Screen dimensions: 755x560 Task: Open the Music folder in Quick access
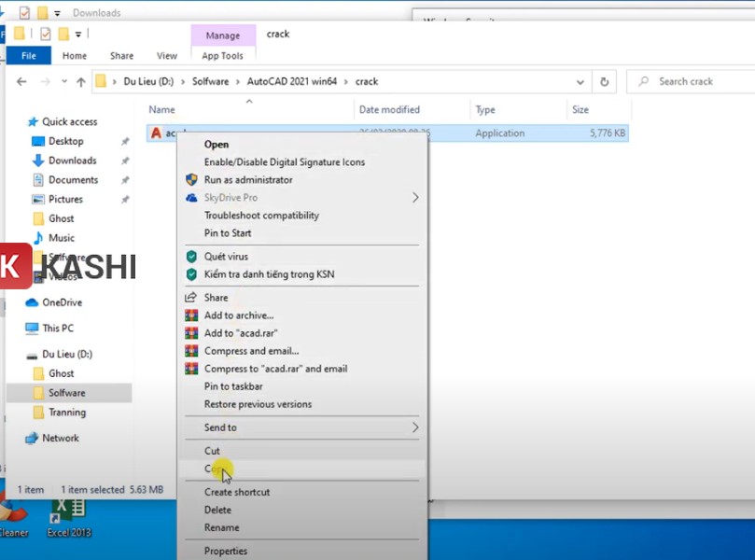click(62, 238)
